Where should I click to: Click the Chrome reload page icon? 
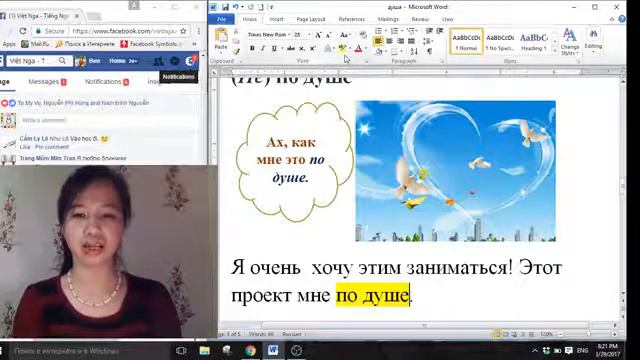click(x=23, y=31)
